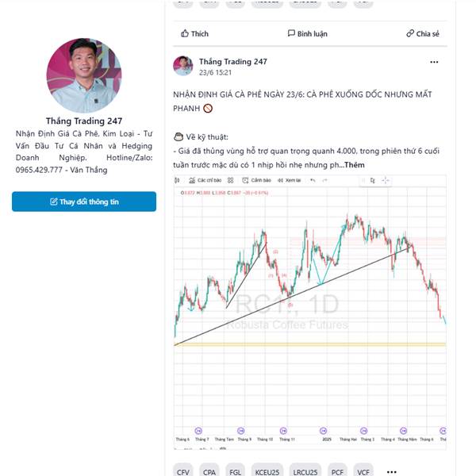This screenshot has height=476, width=476.
Task: Open the large profile avatar photo
Action: [84, 75]
